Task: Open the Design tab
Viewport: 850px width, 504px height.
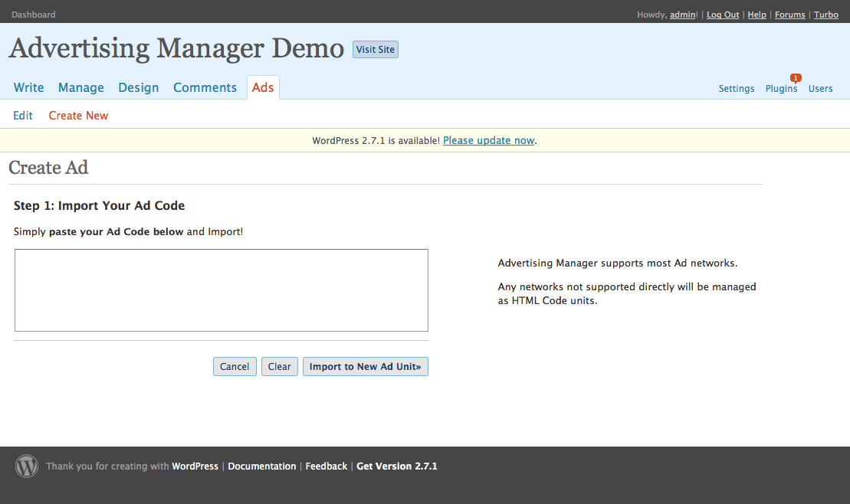Action: coord(139,88)
